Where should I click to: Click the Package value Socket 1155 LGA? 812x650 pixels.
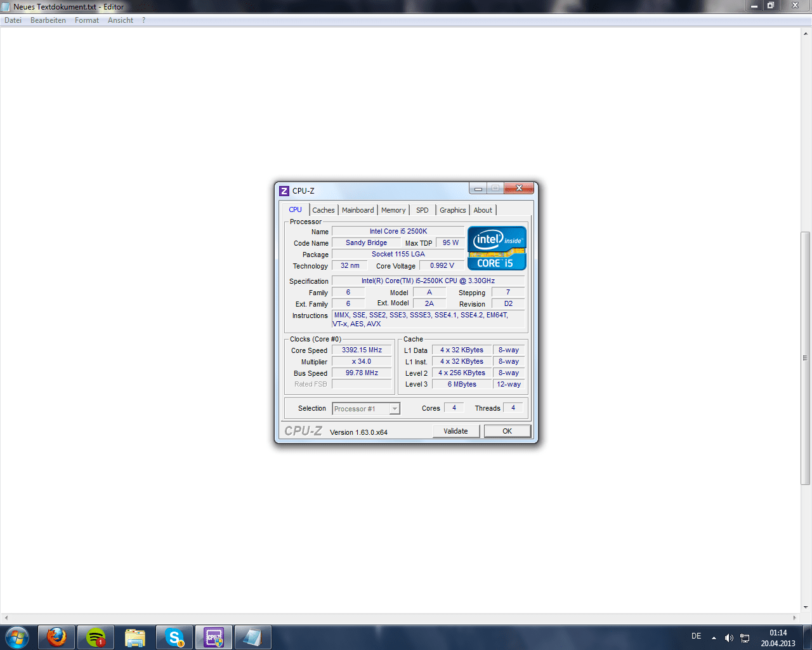(x=398, y=254)
